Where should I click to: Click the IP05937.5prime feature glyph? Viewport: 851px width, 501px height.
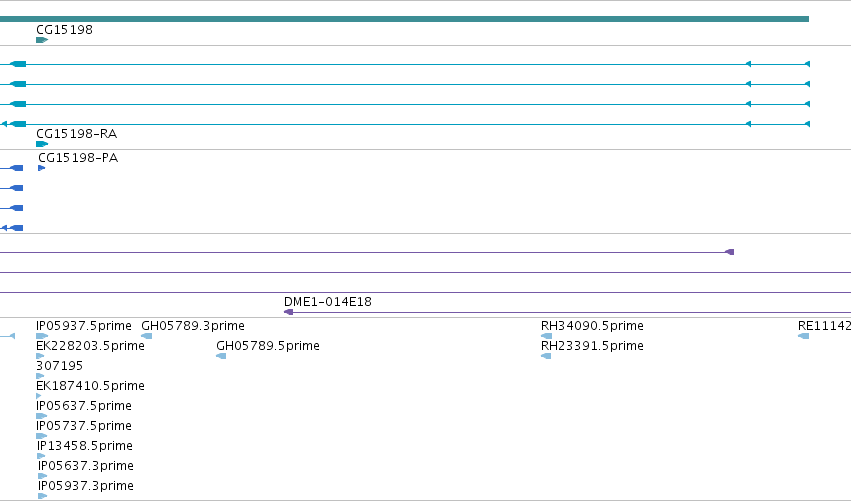point(42,336)
